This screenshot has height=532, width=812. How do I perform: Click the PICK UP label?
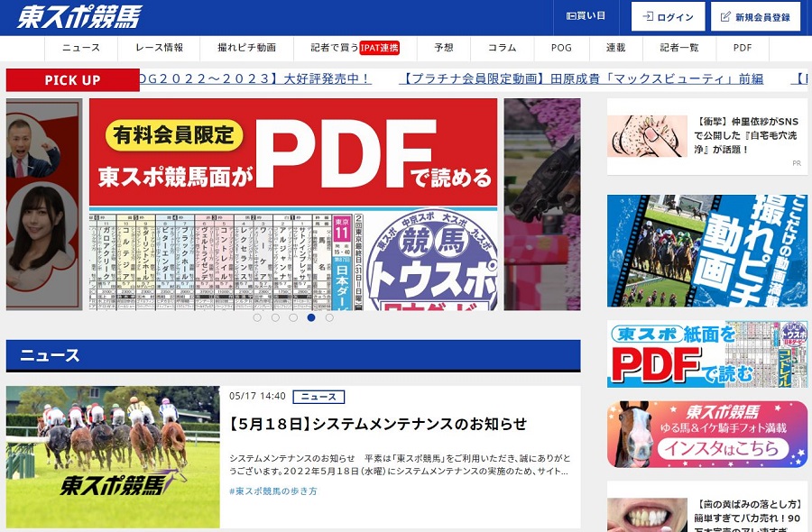(72, 80)
